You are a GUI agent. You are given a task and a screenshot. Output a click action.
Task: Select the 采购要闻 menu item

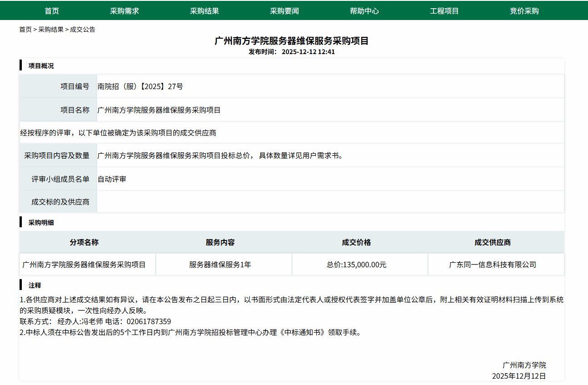point(284,11)
